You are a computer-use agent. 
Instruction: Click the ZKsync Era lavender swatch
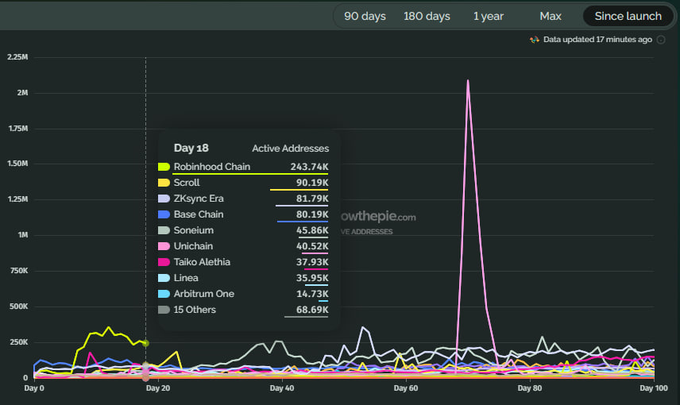[164, 199]
